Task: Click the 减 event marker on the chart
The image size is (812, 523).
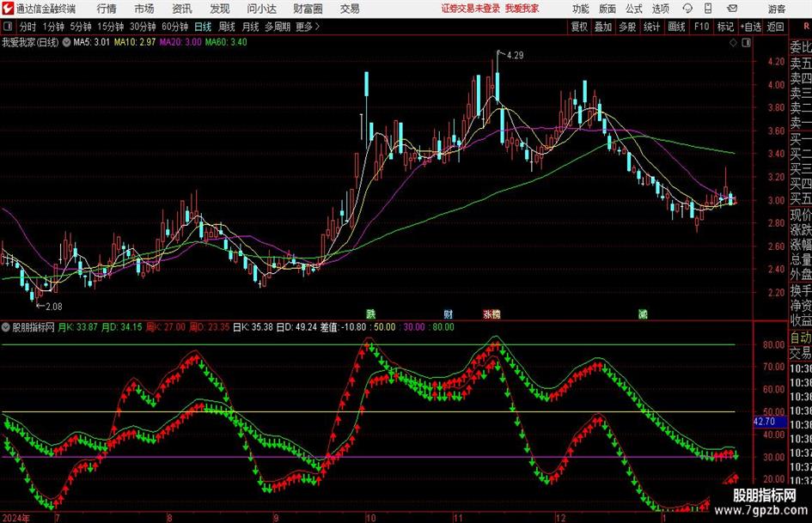Action: (x=643, y=313)
